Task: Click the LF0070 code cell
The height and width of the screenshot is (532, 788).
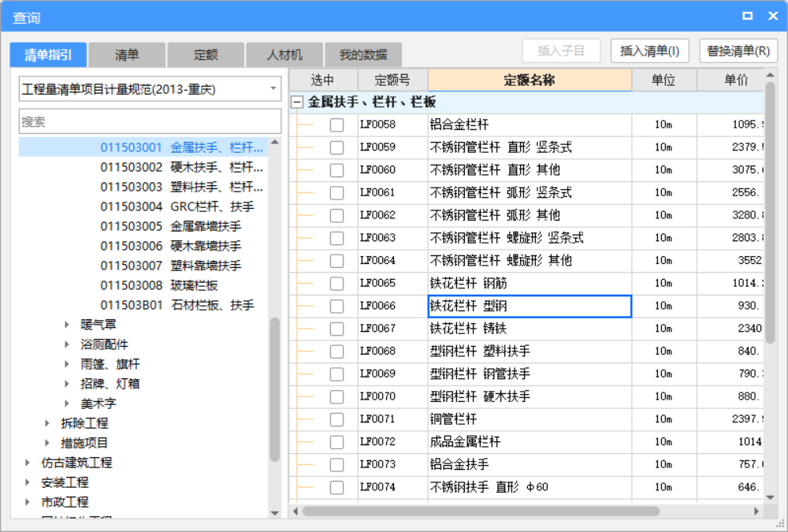Action: click(392, 396)
